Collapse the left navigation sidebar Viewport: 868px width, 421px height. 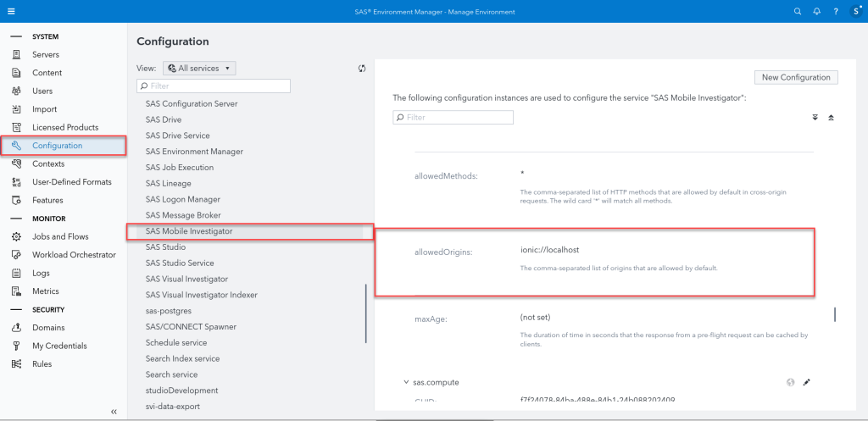pos(114,411)
